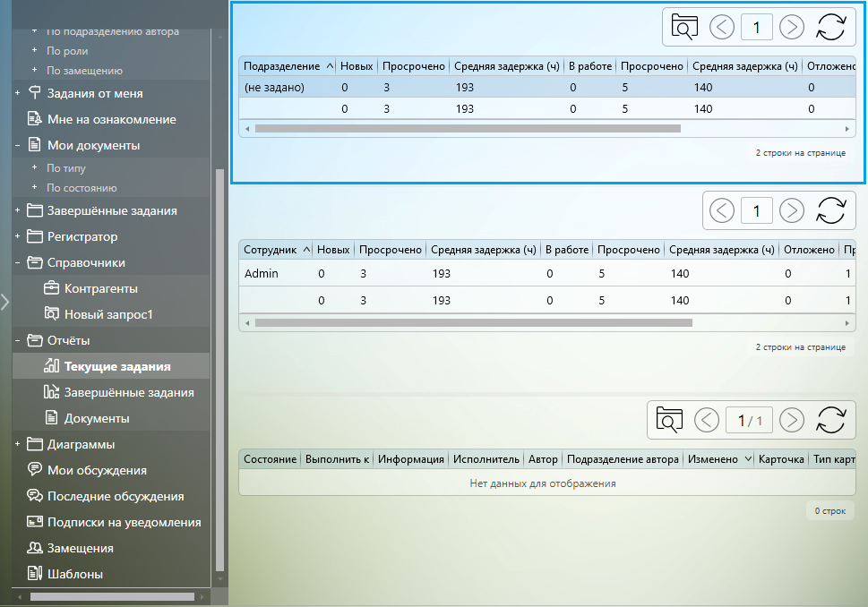Expand the Завершённые задания folder

[18, 211]
